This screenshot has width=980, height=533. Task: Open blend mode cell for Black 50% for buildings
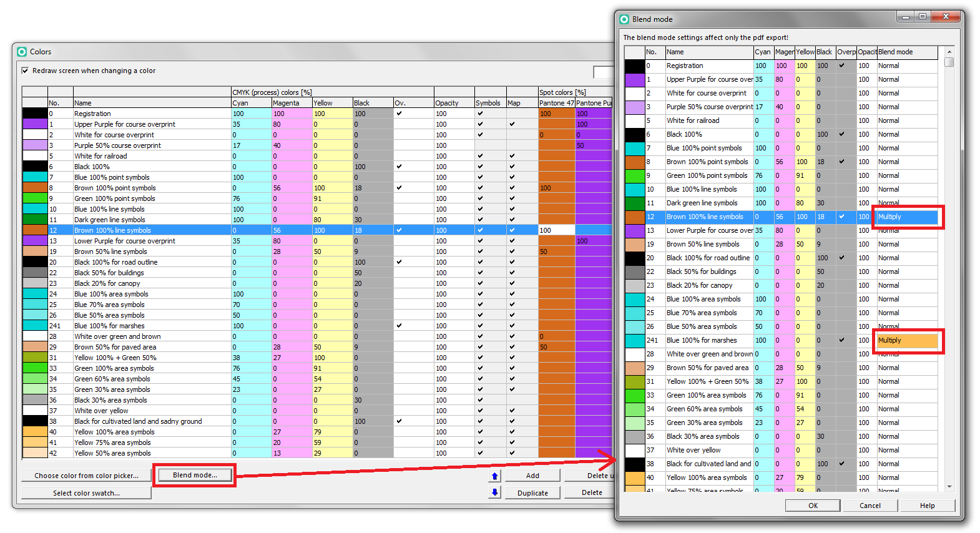pyautogui.click(x=907, y=271)
